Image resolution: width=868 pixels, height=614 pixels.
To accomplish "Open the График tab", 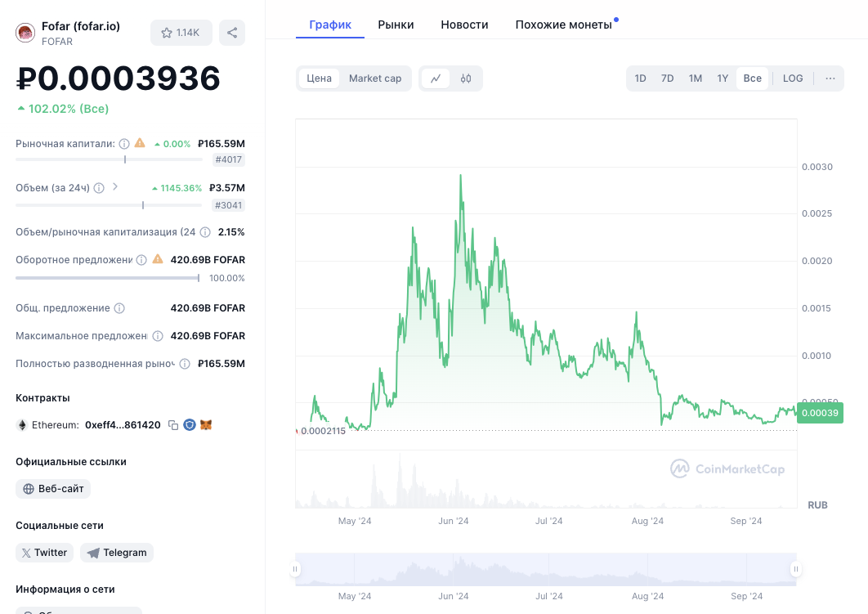I will coord(330,25).
